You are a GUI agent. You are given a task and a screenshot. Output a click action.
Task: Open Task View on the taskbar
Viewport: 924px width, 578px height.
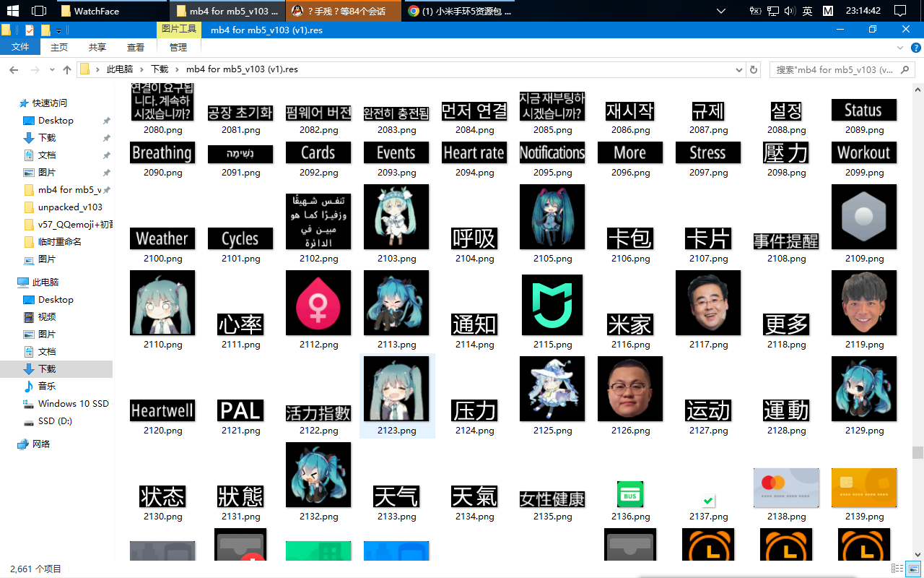(x=39, y=11)
